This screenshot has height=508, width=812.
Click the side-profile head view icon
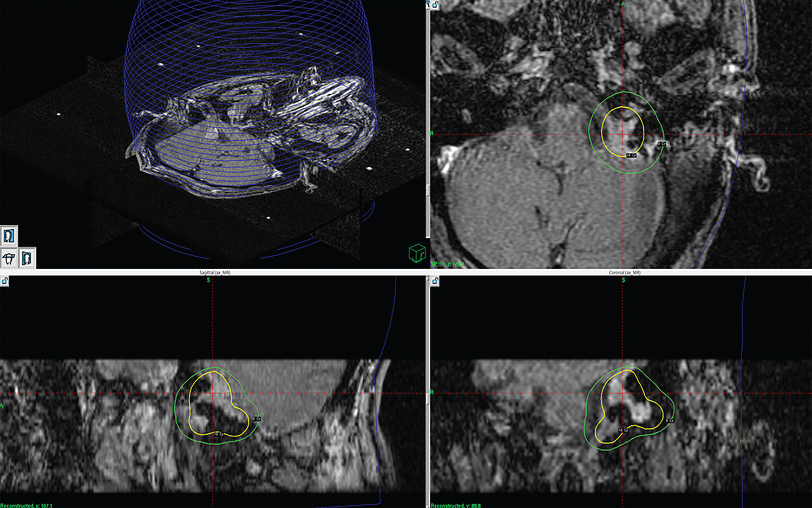[x=9, y=236]
